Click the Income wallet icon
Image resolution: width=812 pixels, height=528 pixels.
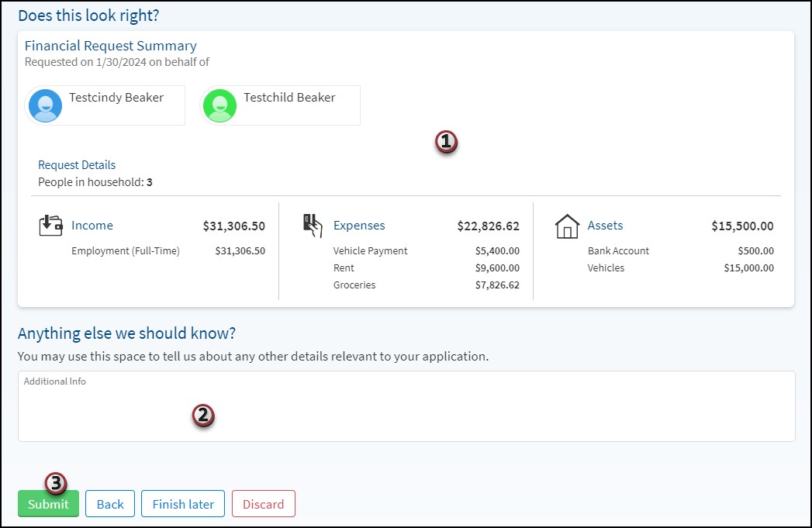click(50, 226)
